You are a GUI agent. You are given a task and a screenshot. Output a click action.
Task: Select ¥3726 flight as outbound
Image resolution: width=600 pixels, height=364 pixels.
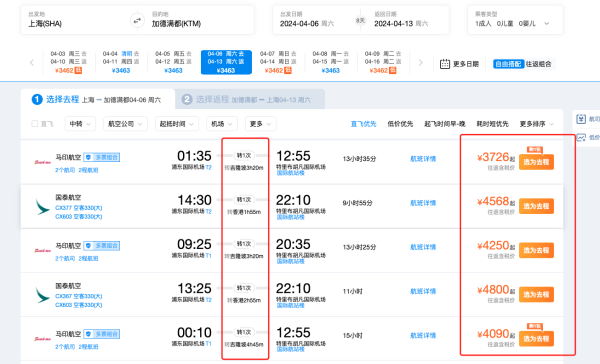coord(536,162)
